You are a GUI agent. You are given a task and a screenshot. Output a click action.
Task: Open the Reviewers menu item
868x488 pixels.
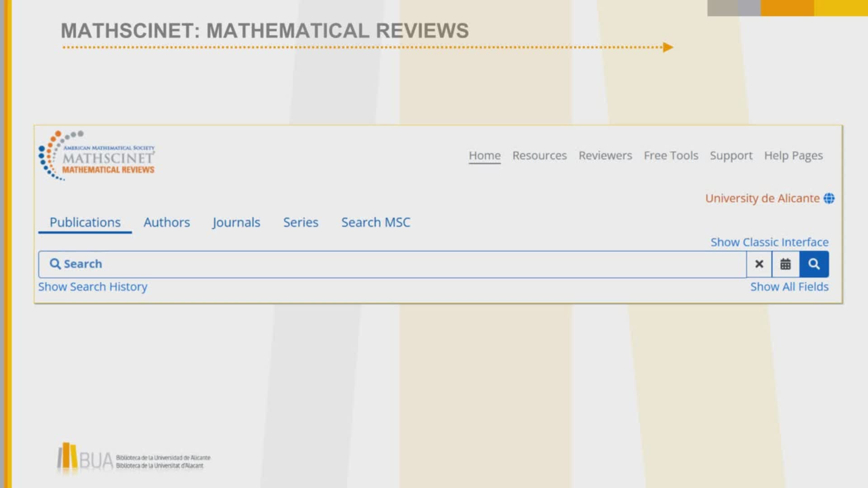(605, 155)
